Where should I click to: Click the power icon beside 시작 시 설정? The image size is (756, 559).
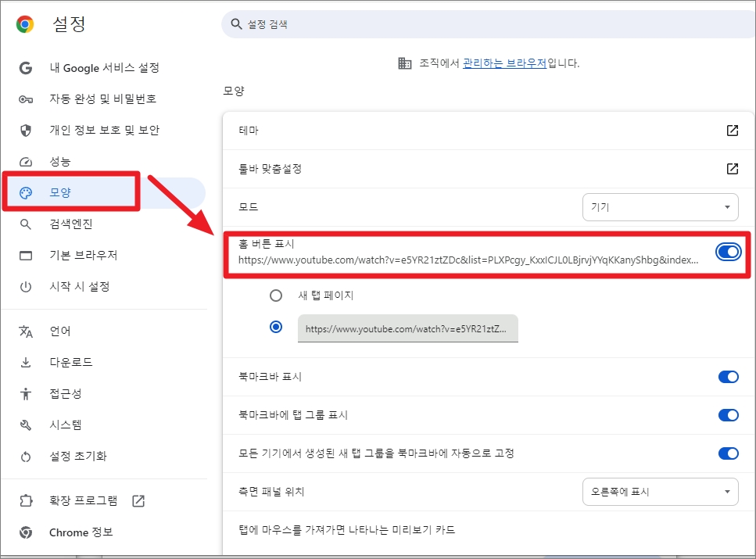pyautogui.click(x=26, y=286)
